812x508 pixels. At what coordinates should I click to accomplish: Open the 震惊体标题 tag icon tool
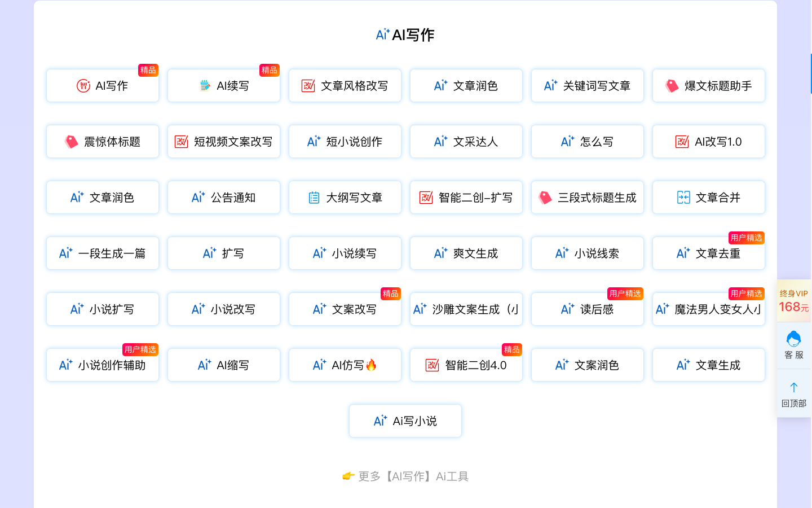pyautogui.click(x=71, y=142)
